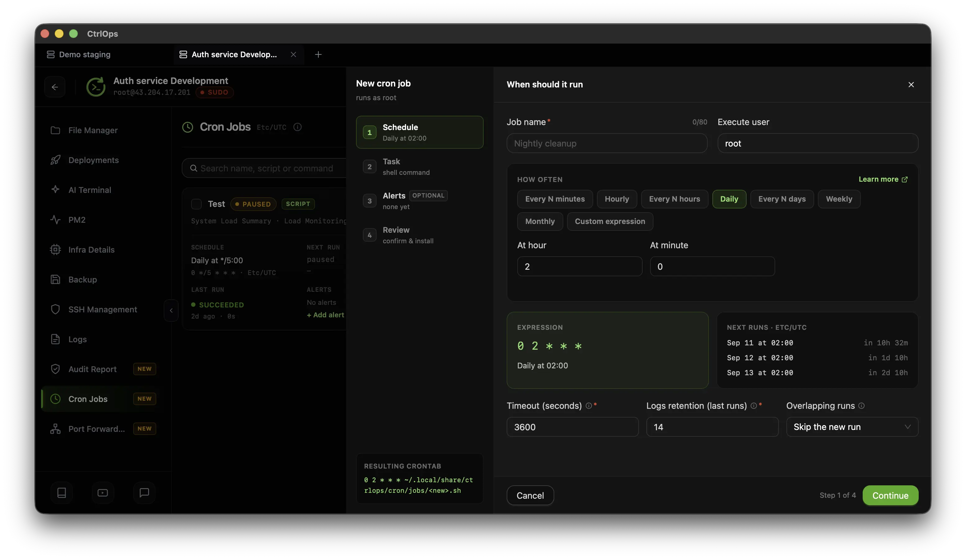Select Every N minutes frequency
Viewport: 966px width, 560px height.
tap(555, 199)
